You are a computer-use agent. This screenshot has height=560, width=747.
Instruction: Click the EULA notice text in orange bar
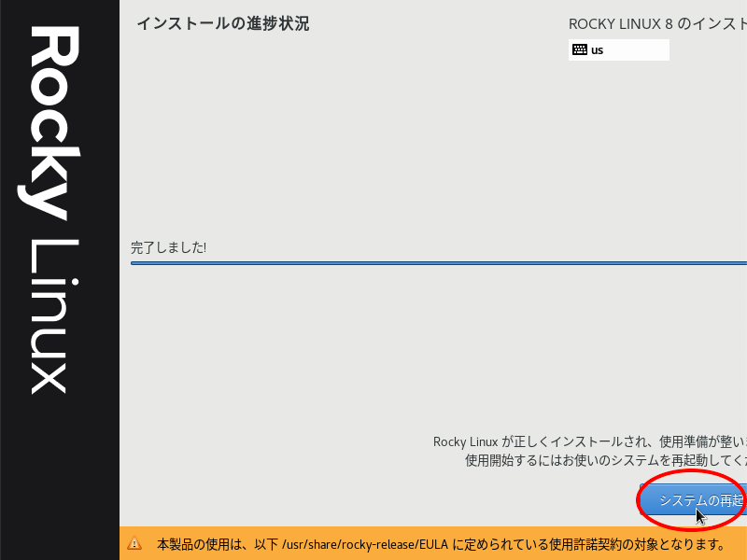coord(441,544)
